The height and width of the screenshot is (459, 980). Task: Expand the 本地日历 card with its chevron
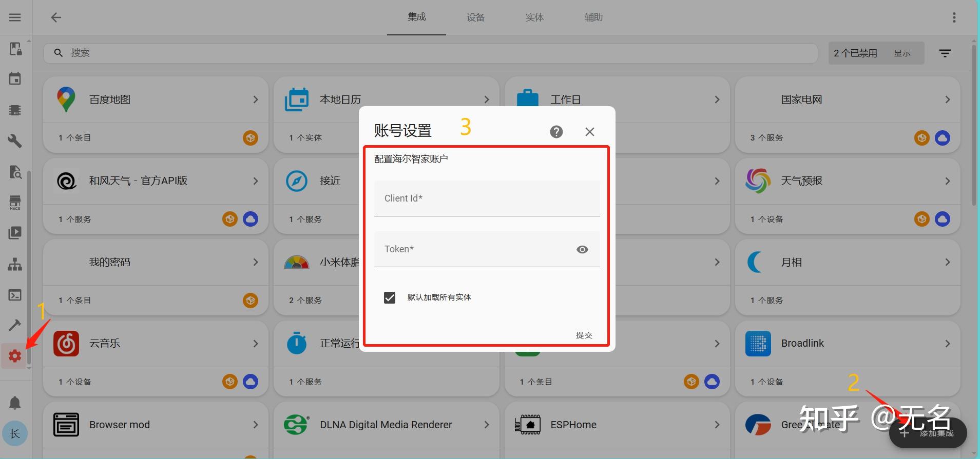[486, 99]
